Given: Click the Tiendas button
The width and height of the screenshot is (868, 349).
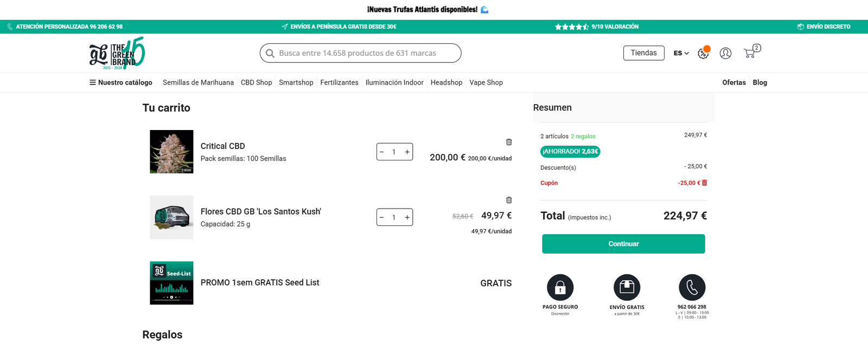Looking at the screenshot, I should (x=643, y=53).
